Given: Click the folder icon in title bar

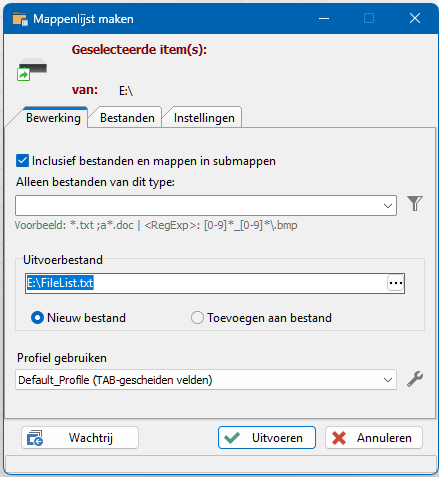Looking at the screenshot, I should 20,19.
